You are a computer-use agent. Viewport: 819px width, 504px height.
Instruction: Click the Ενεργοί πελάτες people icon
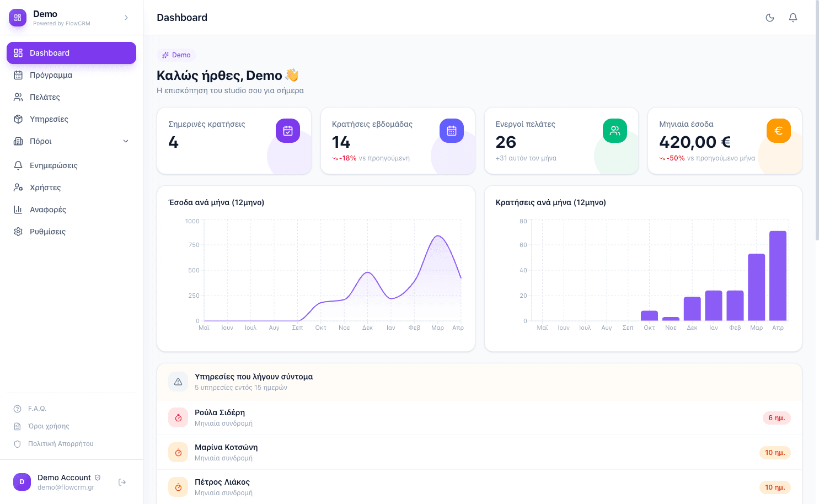(615, 131)
